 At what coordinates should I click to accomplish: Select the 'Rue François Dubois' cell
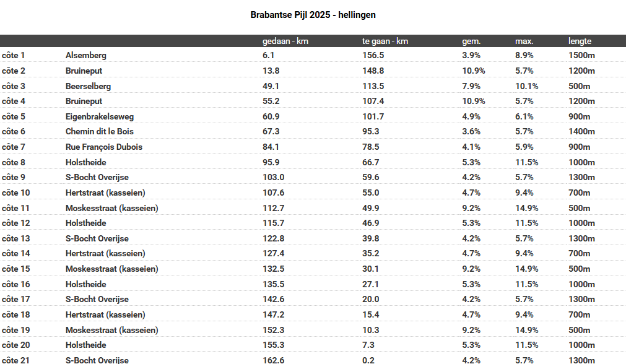point(104,147)
